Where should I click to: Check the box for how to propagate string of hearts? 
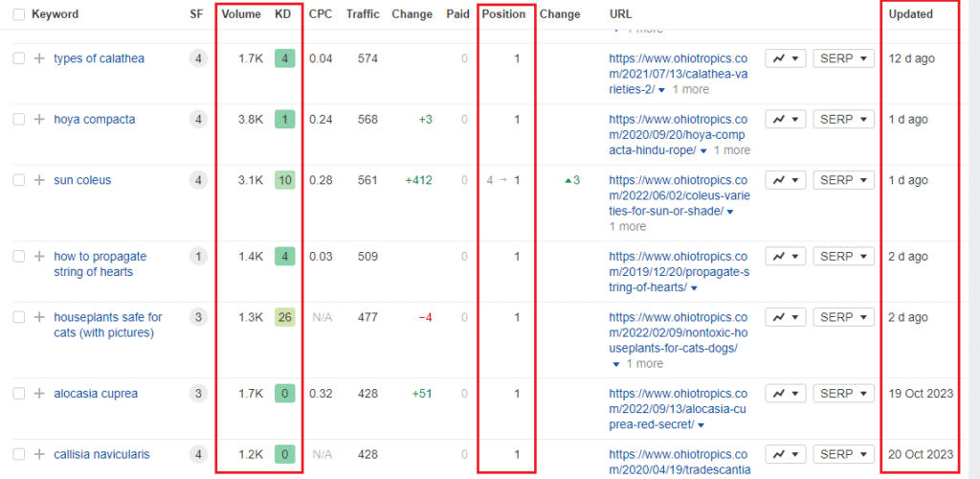19,257
